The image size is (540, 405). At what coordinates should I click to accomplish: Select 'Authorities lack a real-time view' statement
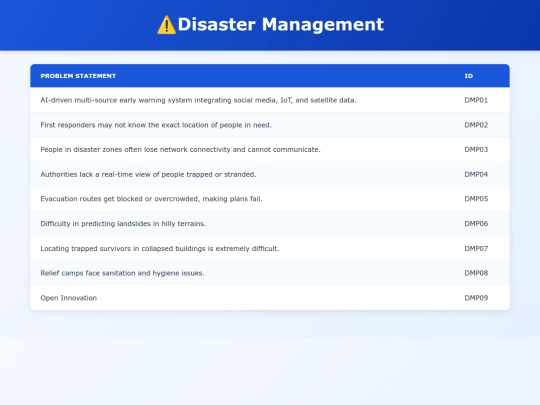pos(148,174)
